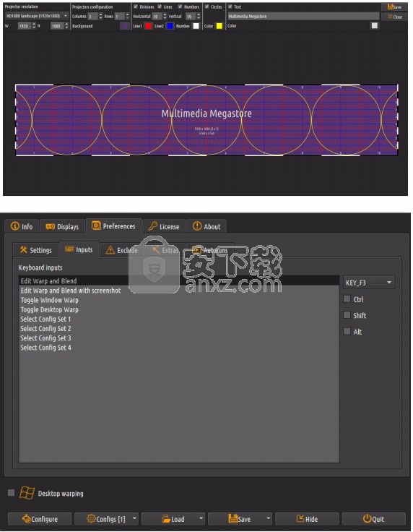Click the Displays projector icon
Viewport: 413px width, 532px height.
[x=50, y=226]
